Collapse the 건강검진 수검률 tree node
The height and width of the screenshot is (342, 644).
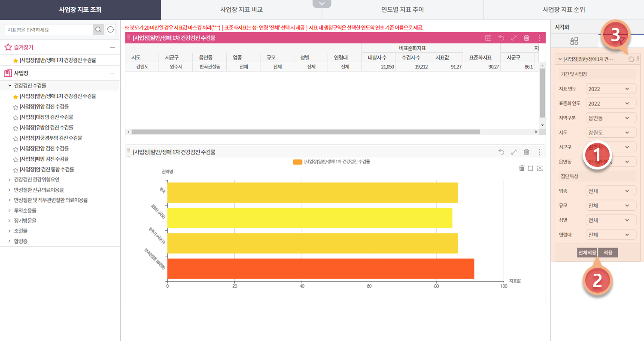click(9, 86)
